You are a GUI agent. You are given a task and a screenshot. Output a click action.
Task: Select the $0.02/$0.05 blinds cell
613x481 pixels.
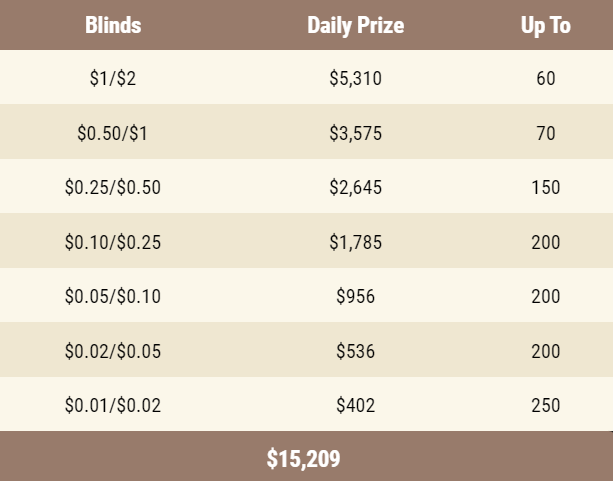(x=113, y=351)
